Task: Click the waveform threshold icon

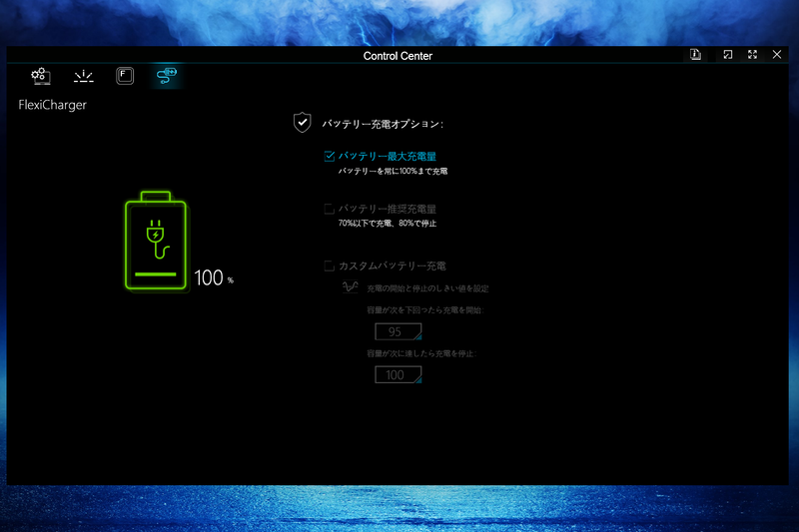Action: pyautogui.click(x=351, y=287)
